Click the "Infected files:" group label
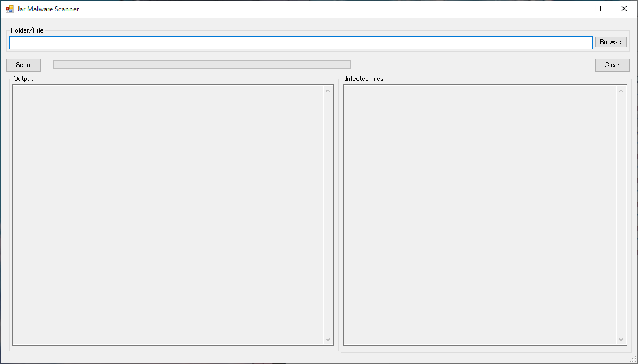Image resolution: width=638 pixels, height=364 pixels. [x=364, y=79]
